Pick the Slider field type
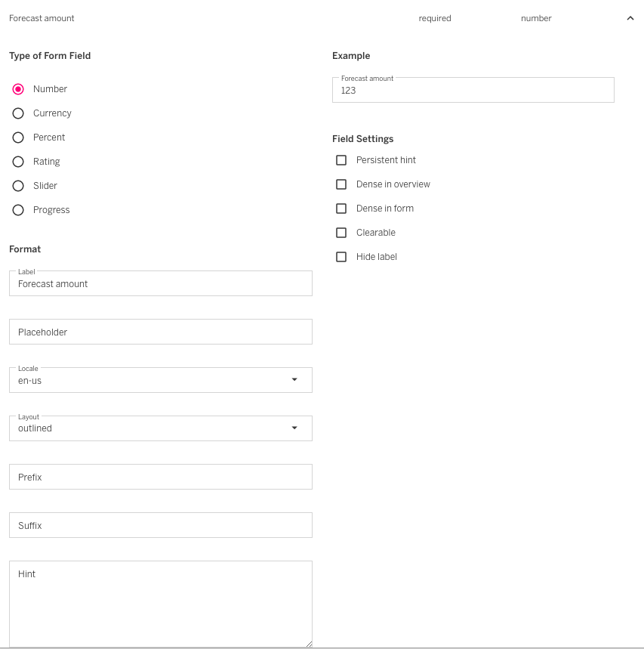The width and height of the screenshot is (644, 649). pyautogui.click(x=18, y=186)
